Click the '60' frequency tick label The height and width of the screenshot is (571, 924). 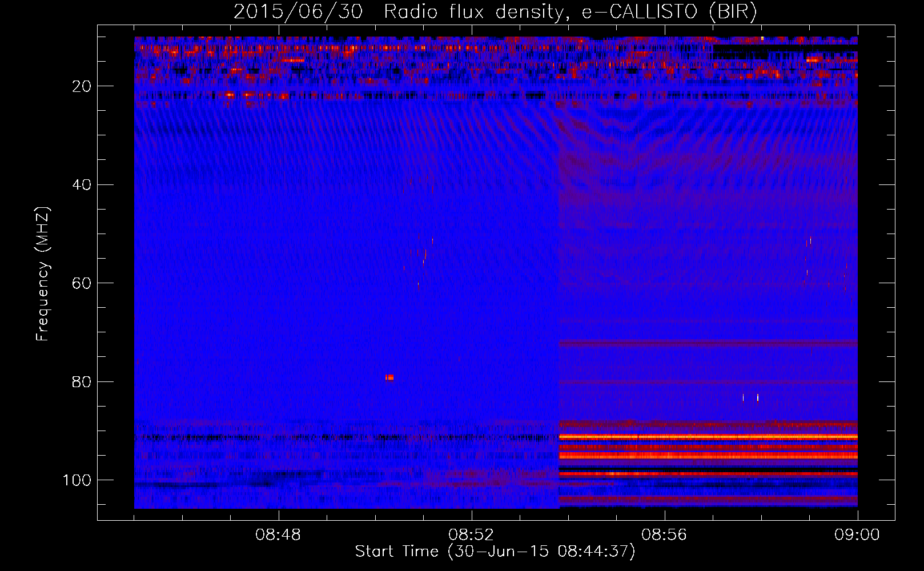pos(82,283)
